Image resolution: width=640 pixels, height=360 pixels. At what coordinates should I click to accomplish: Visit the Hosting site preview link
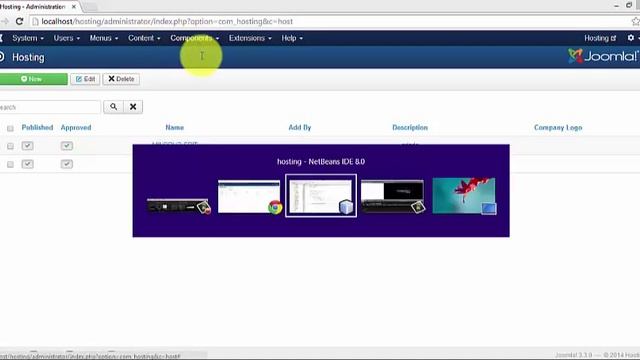(600, 38)
